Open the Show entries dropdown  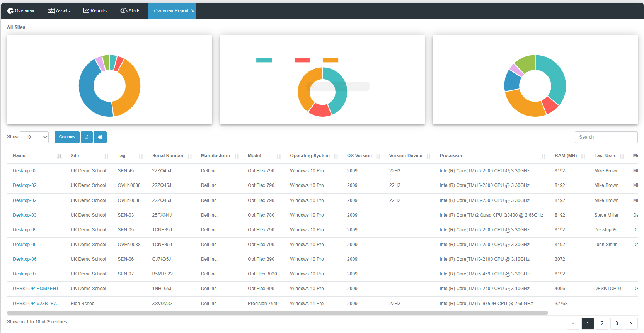pyautogui.click(x=34, y=137)
